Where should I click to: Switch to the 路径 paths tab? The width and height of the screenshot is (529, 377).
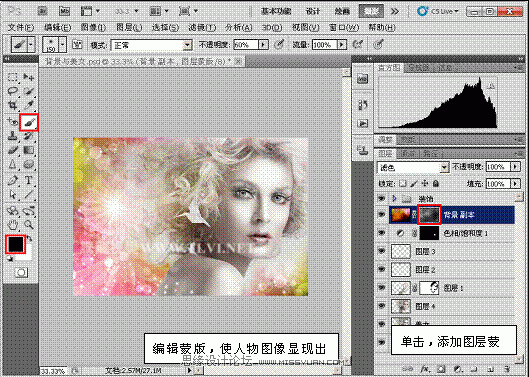(x=430, y=154)
